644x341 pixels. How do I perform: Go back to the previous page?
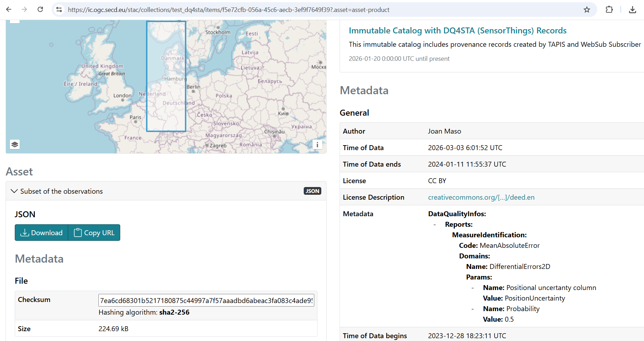9,9
